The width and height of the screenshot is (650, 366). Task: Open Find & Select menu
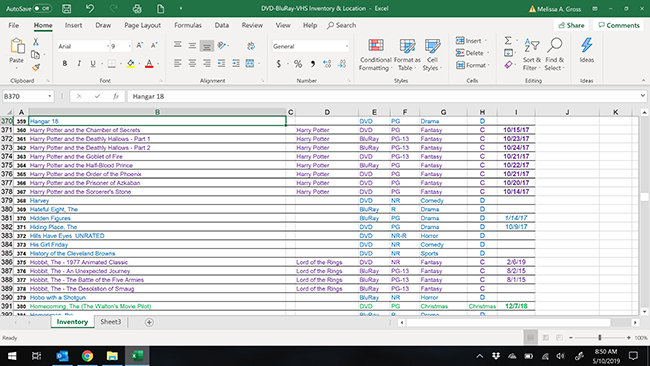554,55
